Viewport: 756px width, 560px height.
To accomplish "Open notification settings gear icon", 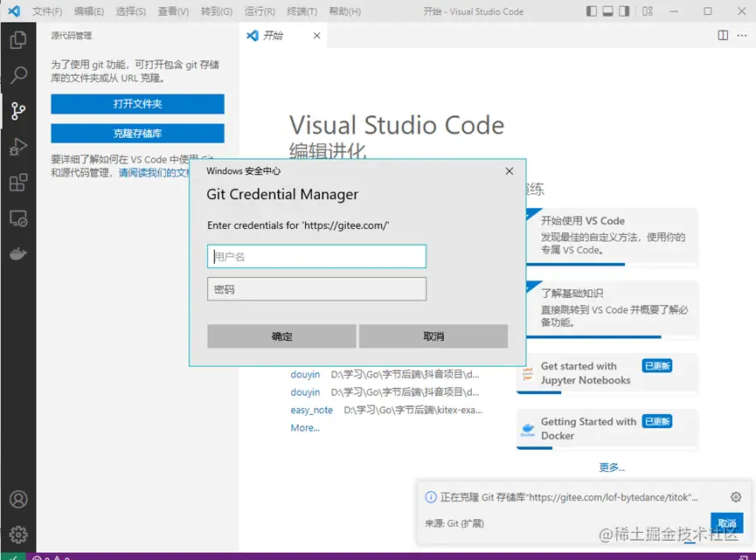I will [x=736, y=497].
